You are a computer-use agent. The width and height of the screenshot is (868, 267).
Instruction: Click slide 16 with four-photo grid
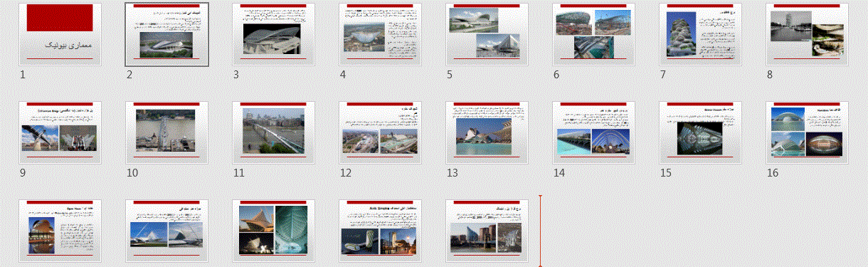coord(808,132)
